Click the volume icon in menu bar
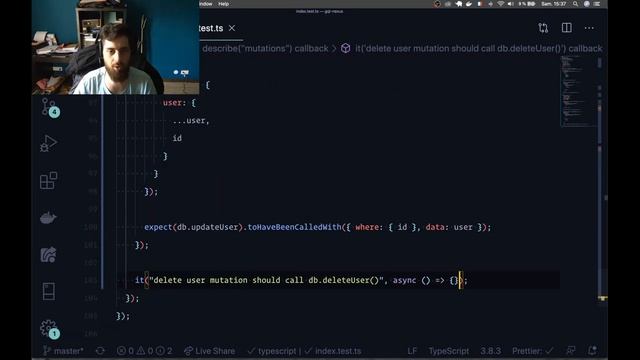This screenshot has width=640, height=360. pyautogui.click(x=511, y=4)
